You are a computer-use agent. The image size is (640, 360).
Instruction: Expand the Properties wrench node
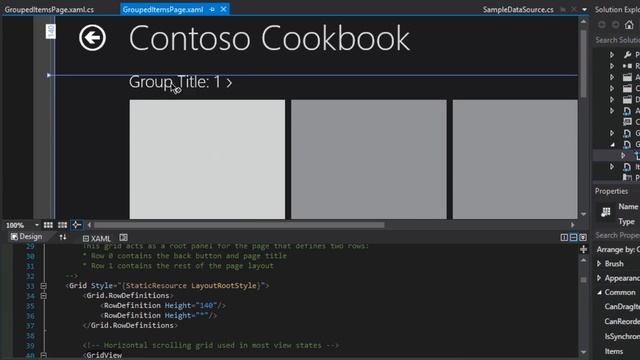[x=612, y=54]
